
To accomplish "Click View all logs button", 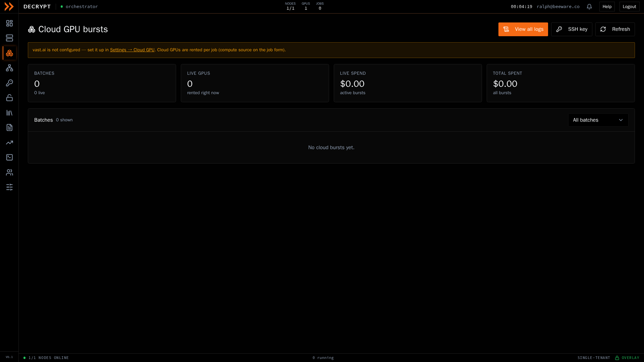I will pos(523,29).
